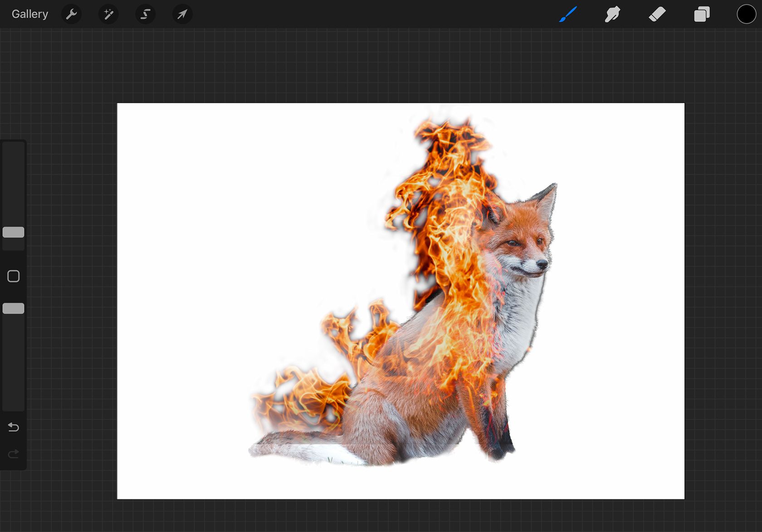Open the color picker circle
Viewport: 762px width, 532px height.
tap(746, 14)
